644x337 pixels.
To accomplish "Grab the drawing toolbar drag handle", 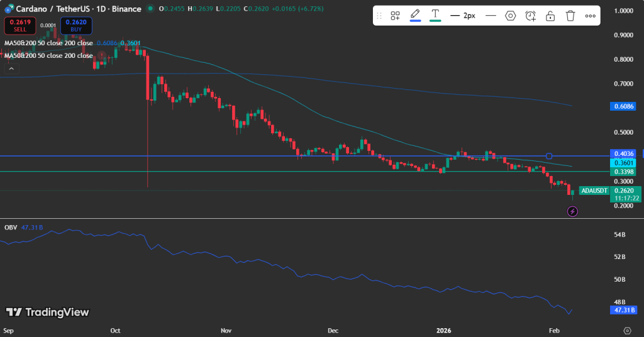I will click(379, 16).
